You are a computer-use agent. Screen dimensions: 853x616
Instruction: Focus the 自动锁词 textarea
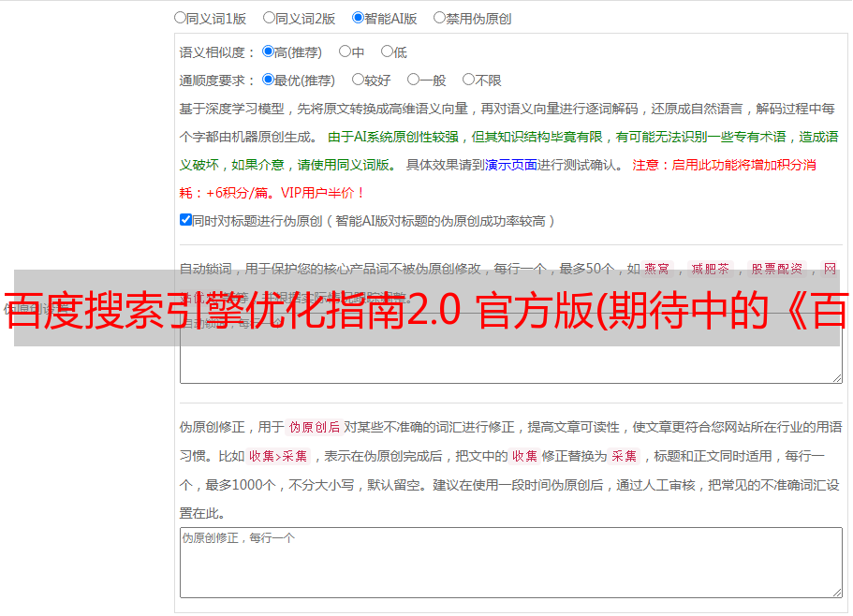[511, 348]
